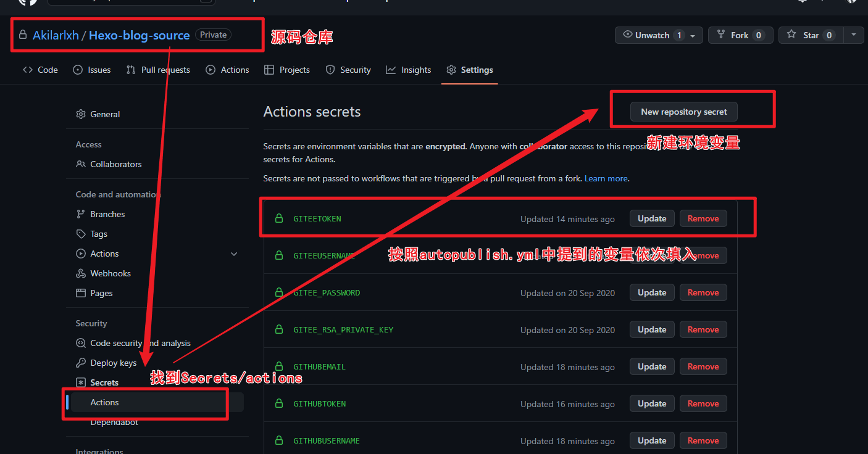Select Dependabot under Secrets
868x454 pixels.
(x=114, y=423)
